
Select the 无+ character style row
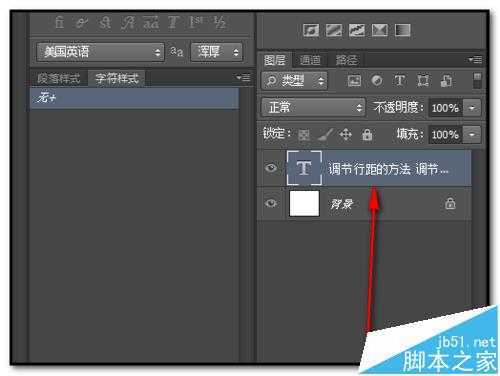pyautogui.click(x=134, y=98)
